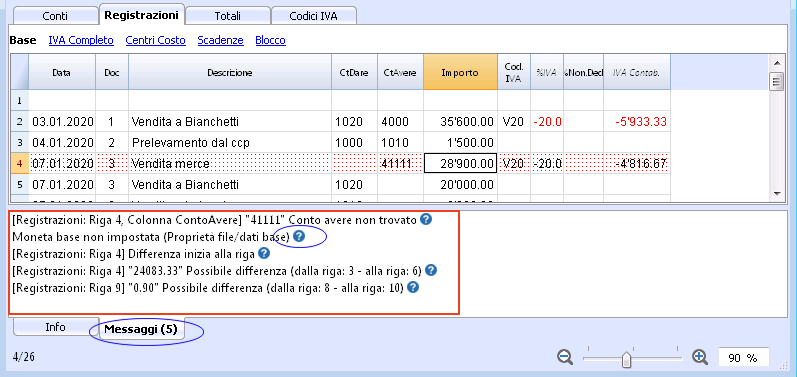Click the 'Vendita merce' description cell
The image size is (797, 377).
[230, 164]
